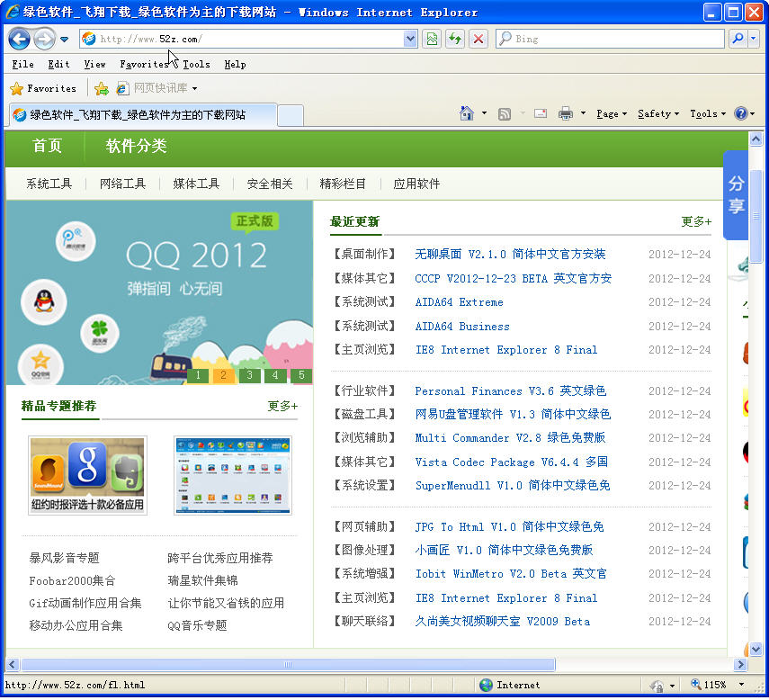This screenshot has width=769, height=700.
Task: Click the vertical scrollbar up arrow
Action: pyautogui.click(x=756, y=139)
